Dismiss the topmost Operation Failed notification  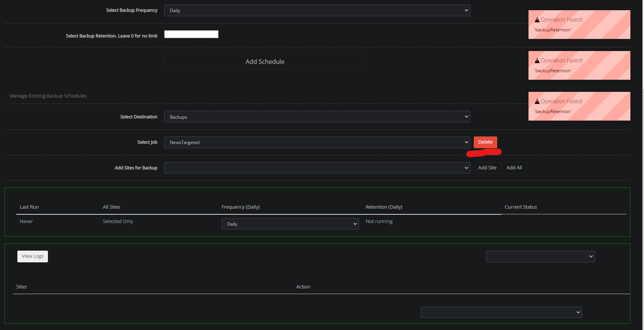579,25
